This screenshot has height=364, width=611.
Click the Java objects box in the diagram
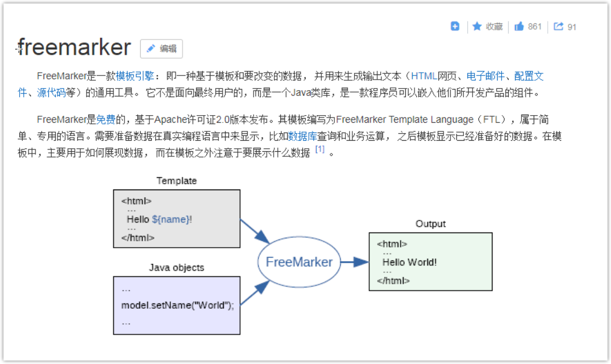tap(177, 305)
